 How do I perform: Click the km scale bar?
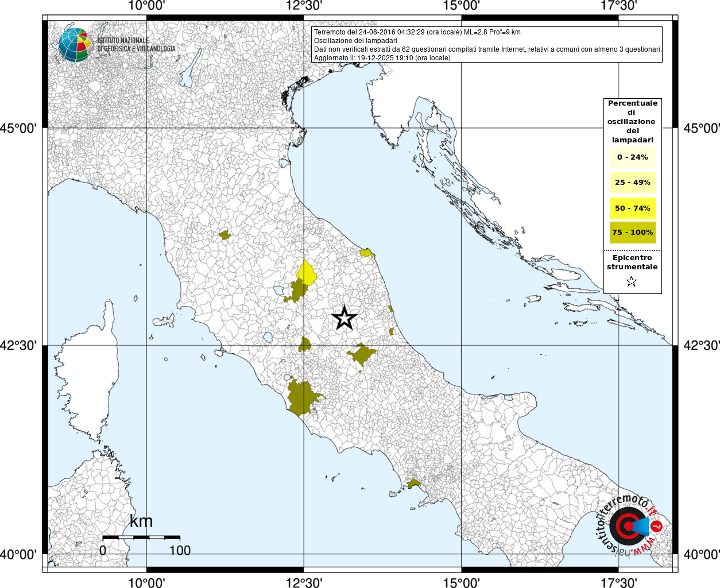pyautogui.click(x=141, y=537)
